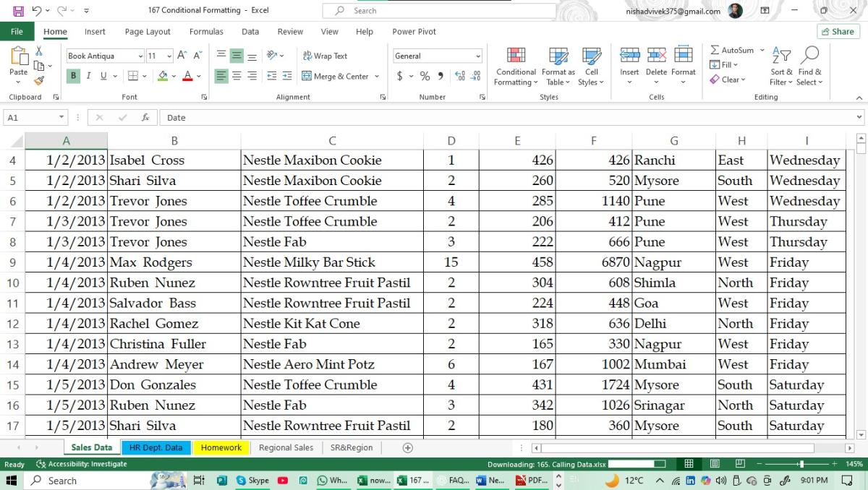Expand the Book Antiqua font dropdown
The width and height of the screenshot is (868, 490).
(x=140, y=56)
